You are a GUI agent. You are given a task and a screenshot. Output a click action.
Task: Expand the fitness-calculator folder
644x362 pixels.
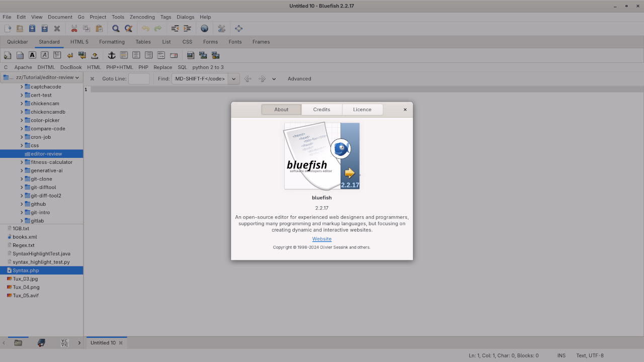pyautogui.click(x=22, y=162)
